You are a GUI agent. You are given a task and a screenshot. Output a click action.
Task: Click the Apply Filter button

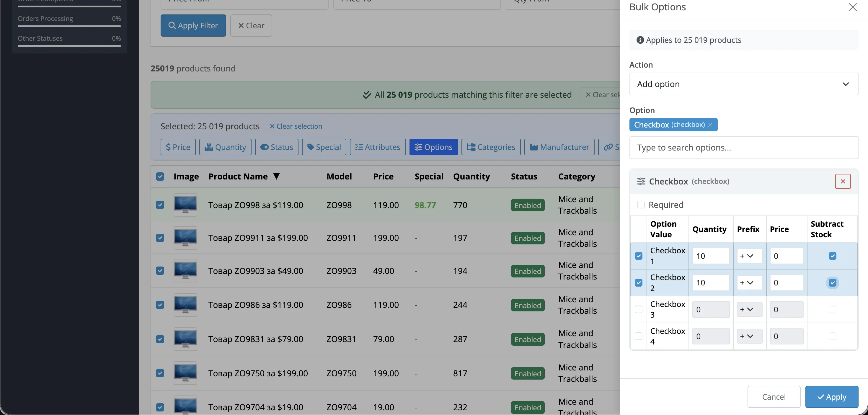193,26
